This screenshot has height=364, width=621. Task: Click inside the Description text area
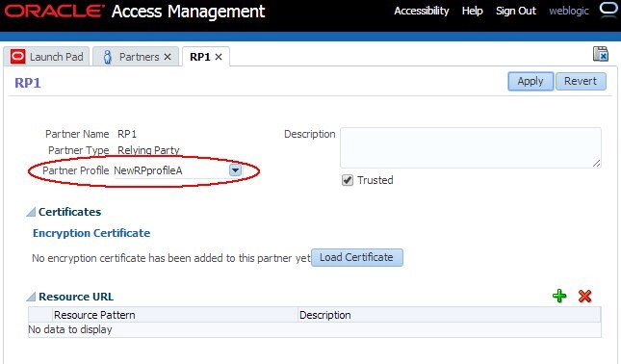(471, 147)
